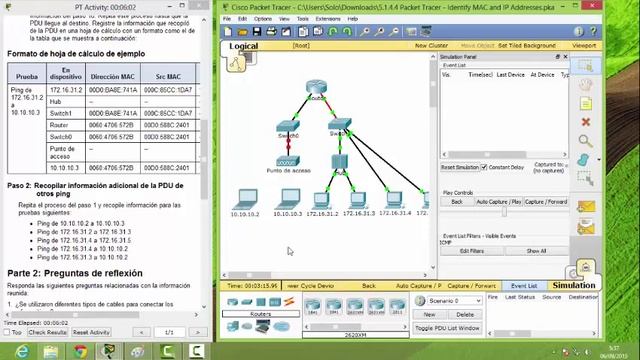Open Google Chrome from the taskbar
Viewport: 640px width, 360px height.
80,351
